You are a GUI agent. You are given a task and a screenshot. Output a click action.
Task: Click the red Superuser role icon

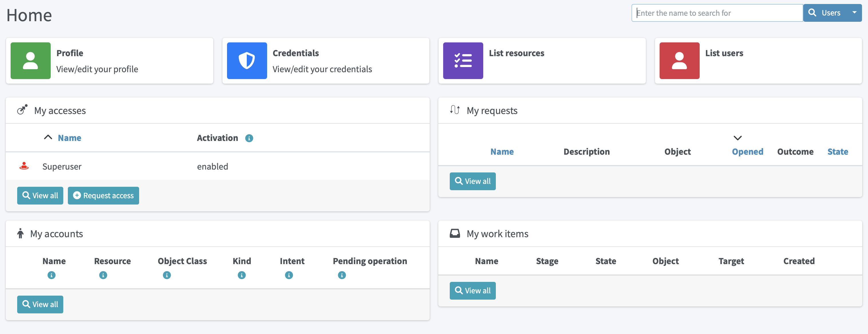coord(24,166)
